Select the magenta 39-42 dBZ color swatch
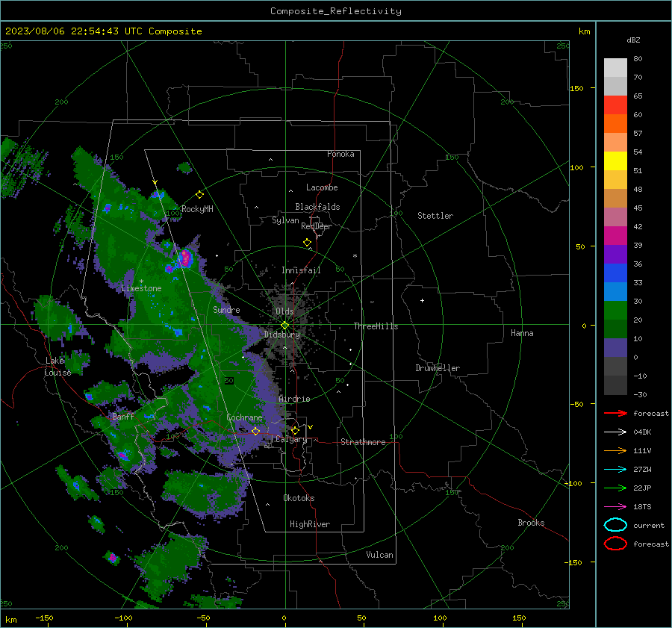The image size is (672, 628). 615,236
